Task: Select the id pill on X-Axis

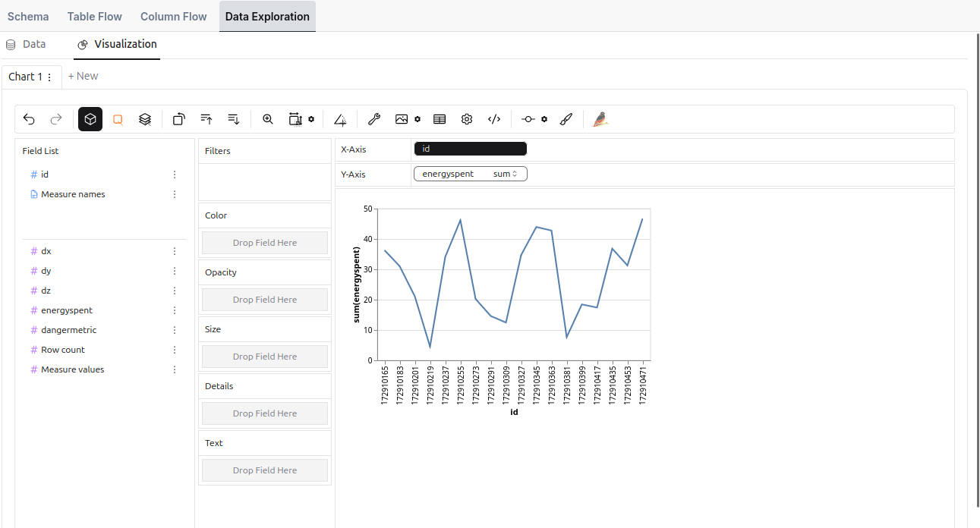Action: [470, 149]
